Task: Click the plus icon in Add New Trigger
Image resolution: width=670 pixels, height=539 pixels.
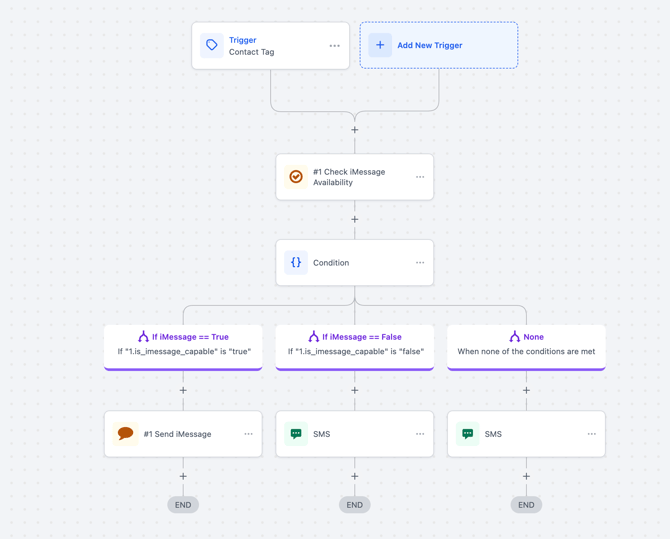Action: pos(380,45)
